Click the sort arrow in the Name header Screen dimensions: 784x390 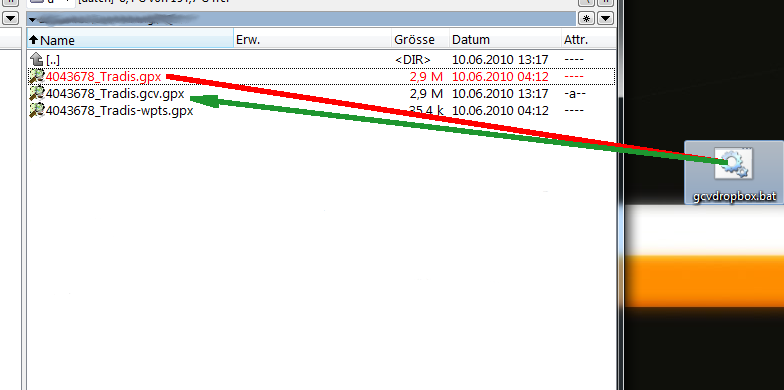point(34,40)
